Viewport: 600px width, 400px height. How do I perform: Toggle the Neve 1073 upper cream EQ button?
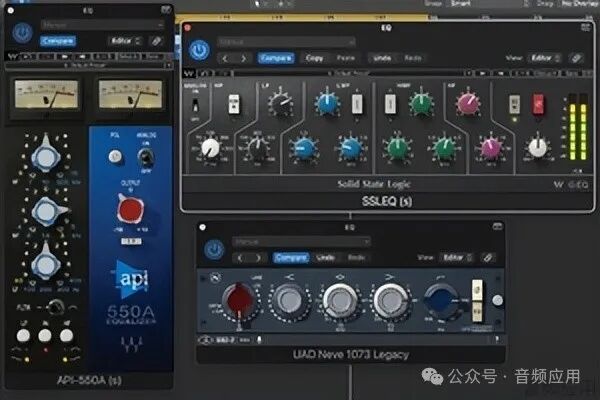point(477,289)
